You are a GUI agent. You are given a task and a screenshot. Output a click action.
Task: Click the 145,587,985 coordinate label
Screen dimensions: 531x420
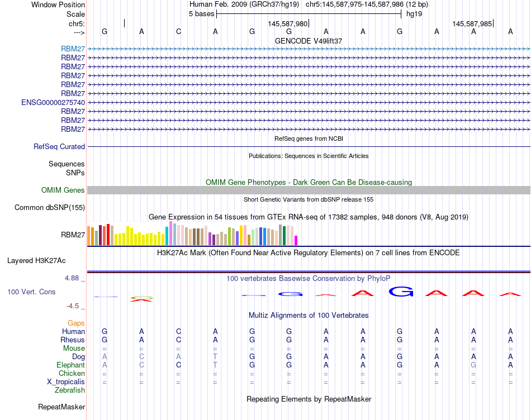coord(472,23)
